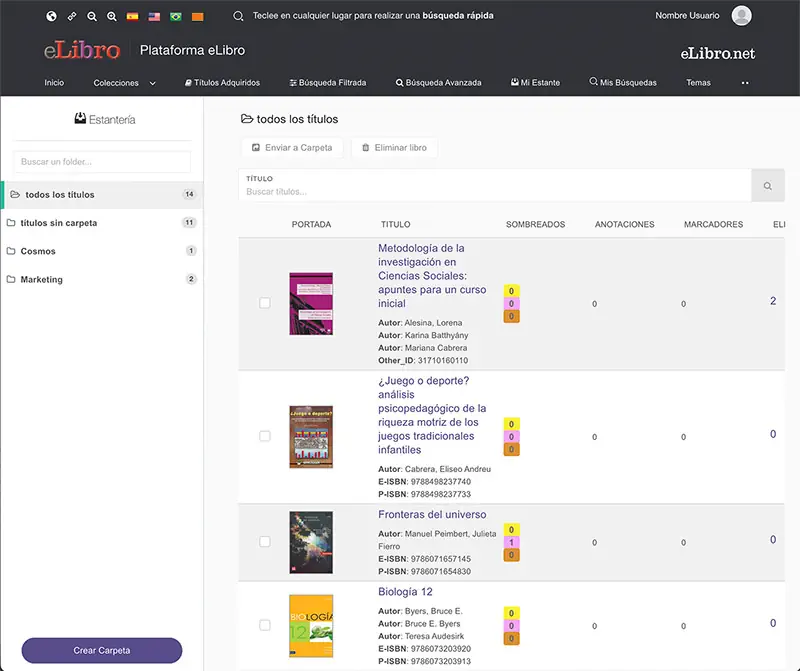Go to the Mi Estante menu item

(541, 83)
